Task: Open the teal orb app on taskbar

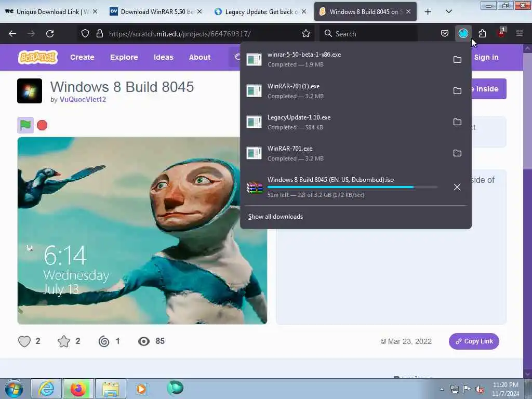Action: (x=175, y=388)
